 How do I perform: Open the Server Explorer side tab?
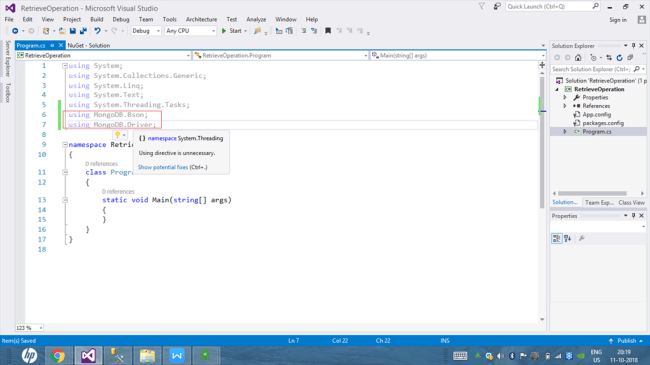(x=7, y=58)
